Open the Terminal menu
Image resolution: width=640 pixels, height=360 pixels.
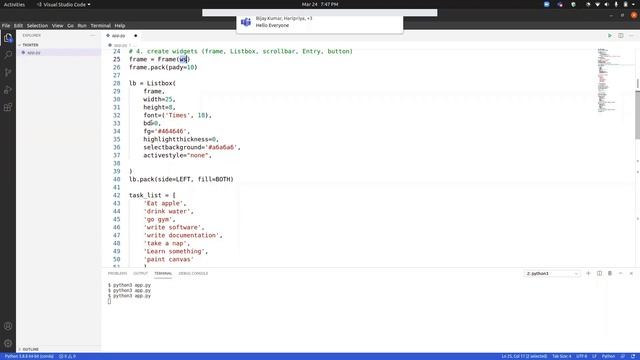[x=100, y=25]
